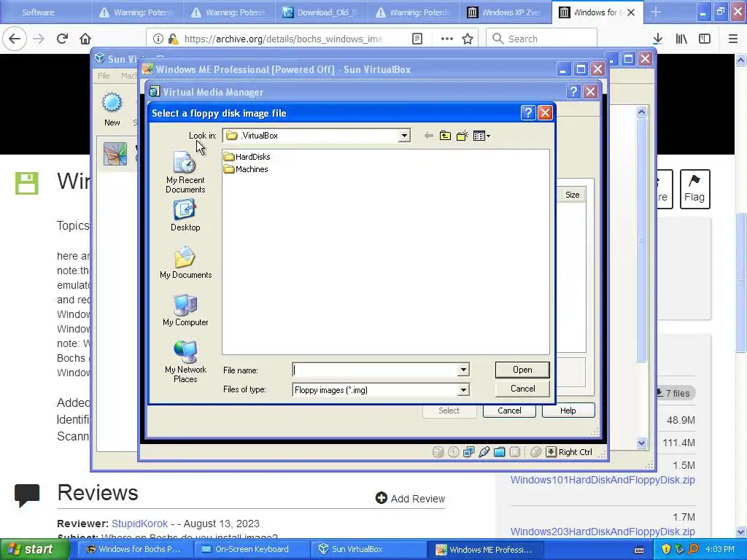Click Virtual Media Manager question mark icon
This screenshot has width=747, height=560.
click(x=573, y=91)
